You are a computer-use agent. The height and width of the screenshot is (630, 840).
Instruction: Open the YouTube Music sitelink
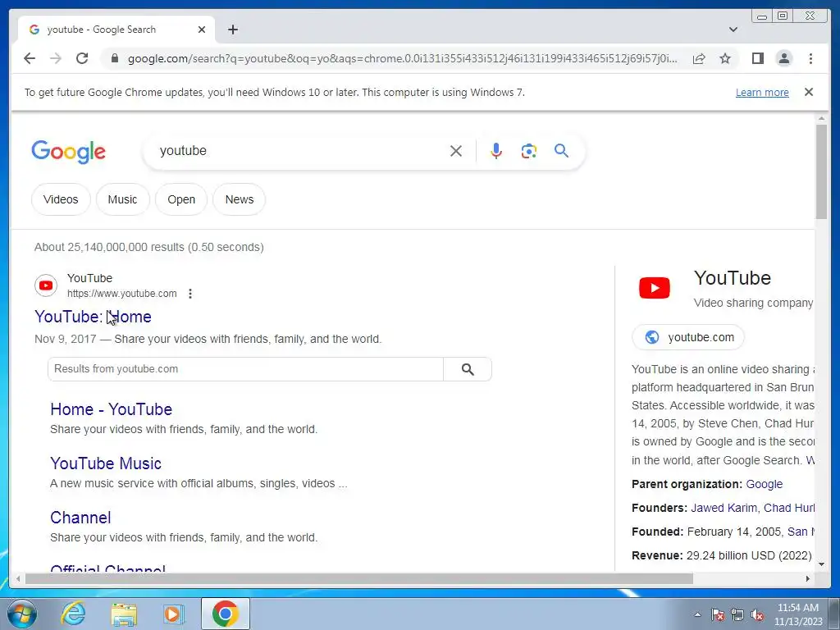click(106, 463)
